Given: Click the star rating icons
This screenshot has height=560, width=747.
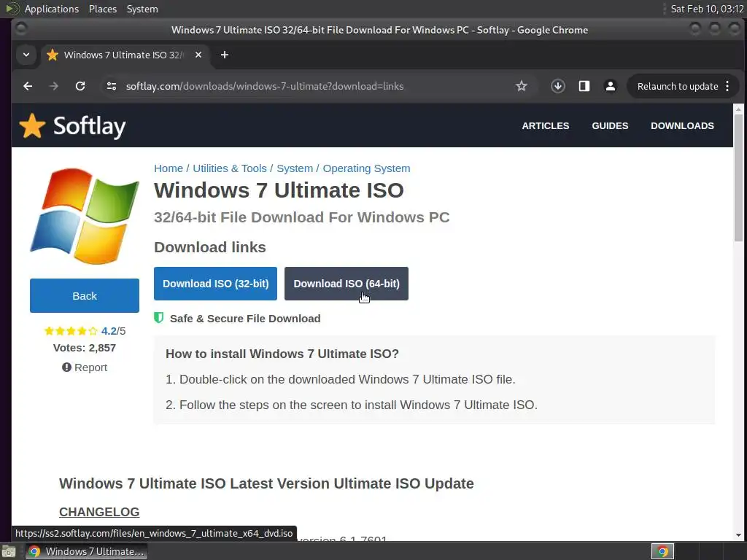Looking at the screenshot, I should click(x=71, y=331).
